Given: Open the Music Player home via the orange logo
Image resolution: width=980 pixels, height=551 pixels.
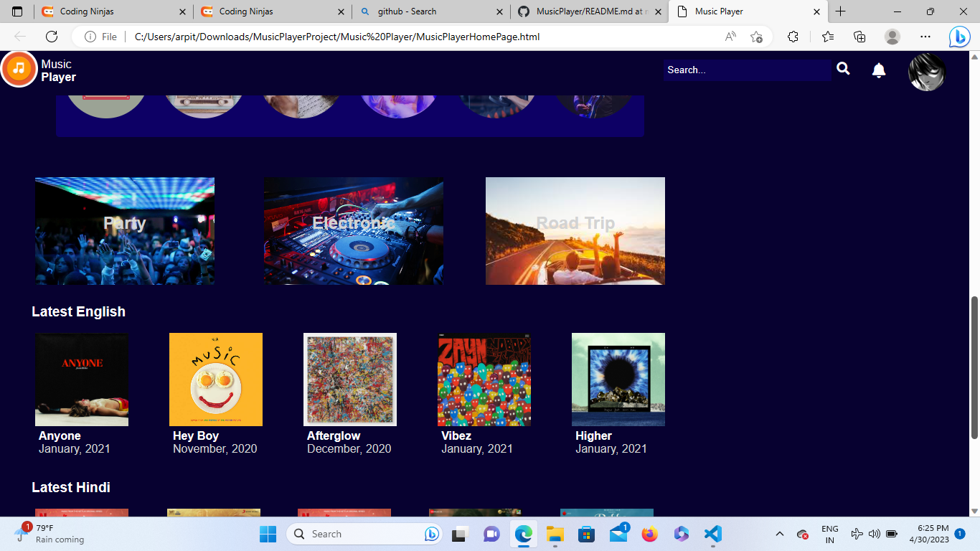Looking at the screenshot, I should click(x=19, y=70).
